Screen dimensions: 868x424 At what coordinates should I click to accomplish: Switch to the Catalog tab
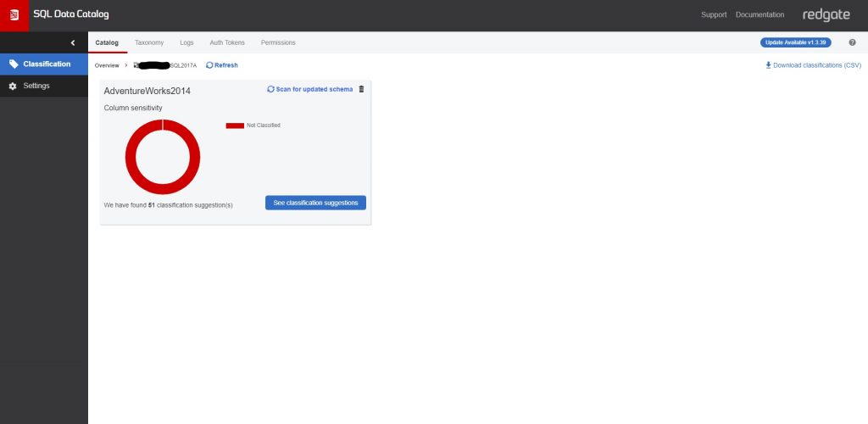tap(107, 42)
